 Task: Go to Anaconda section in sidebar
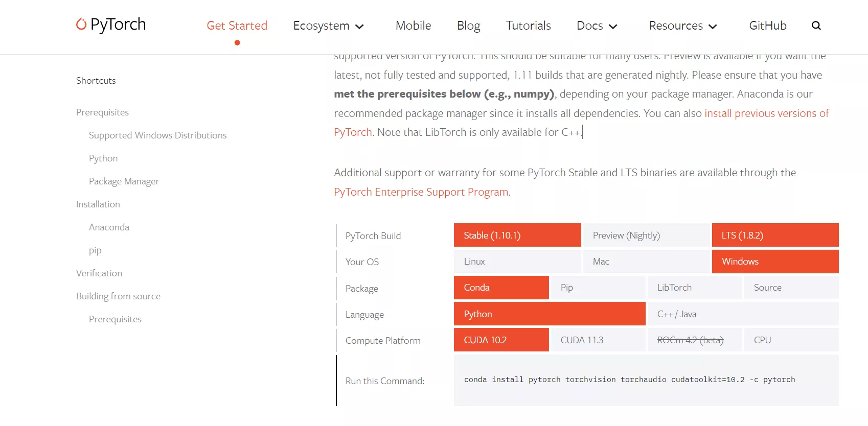coord(109,227)
